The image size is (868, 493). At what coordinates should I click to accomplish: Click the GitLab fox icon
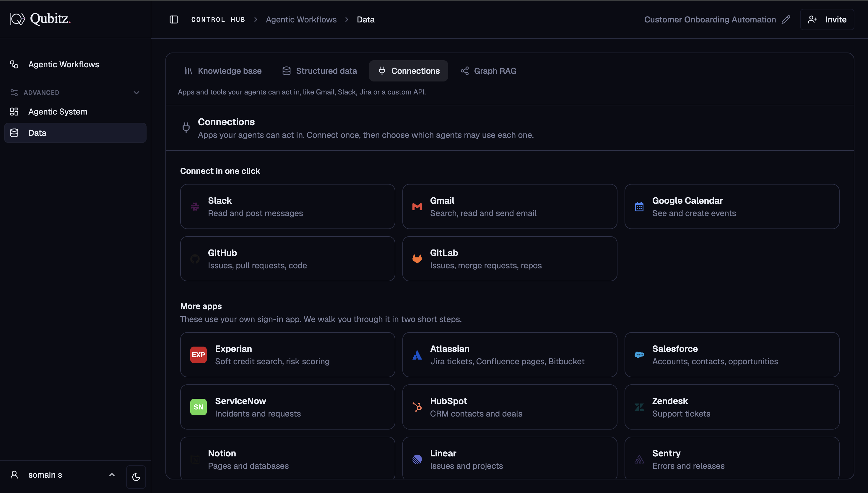[x=417, y=259]
